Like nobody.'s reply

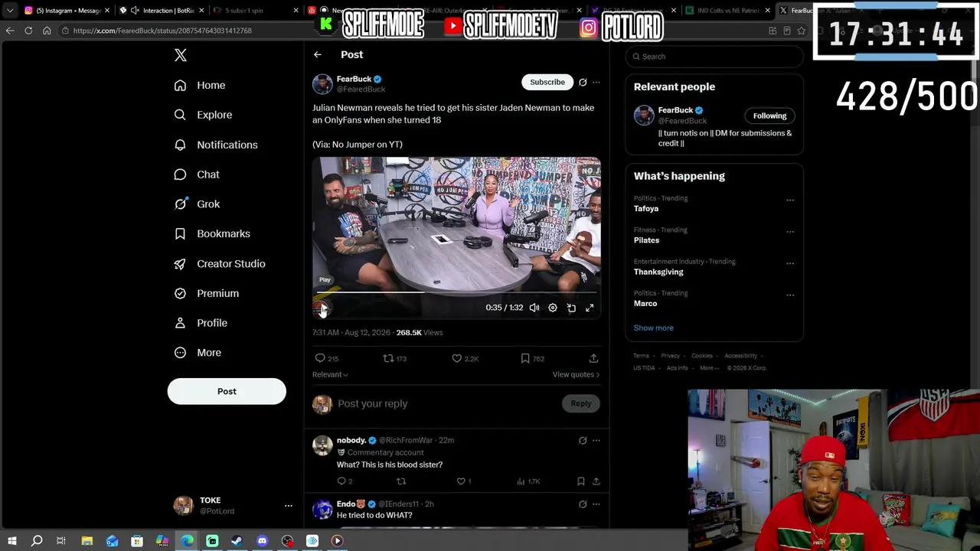464,481
